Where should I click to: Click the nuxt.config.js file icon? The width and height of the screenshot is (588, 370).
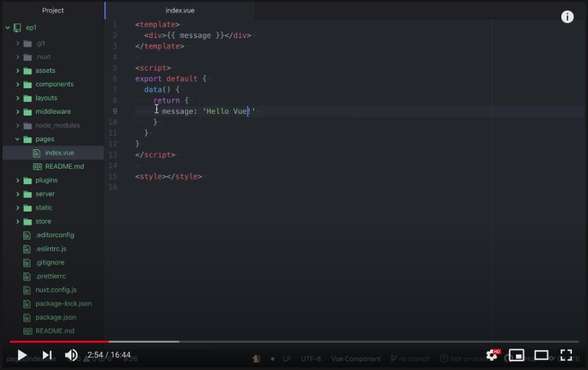pos(27,290)
